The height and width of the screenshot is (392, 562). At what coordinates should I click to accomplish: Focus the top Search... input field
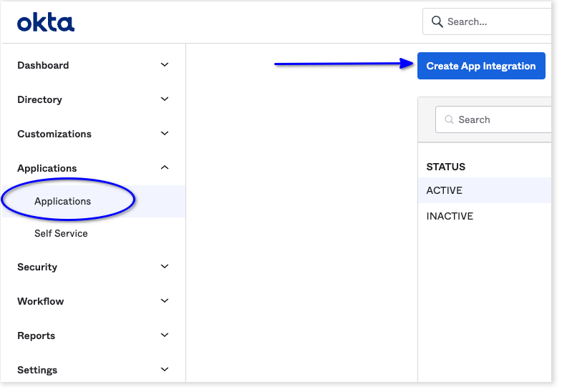(x=494, y=22)
